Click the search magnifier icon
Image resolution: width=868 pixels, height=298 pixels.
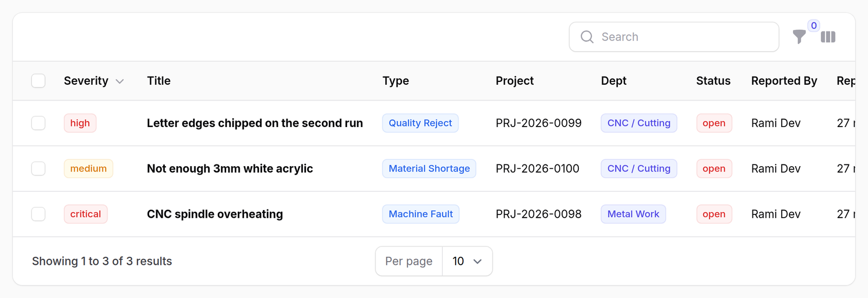click(x=587, y=37)
